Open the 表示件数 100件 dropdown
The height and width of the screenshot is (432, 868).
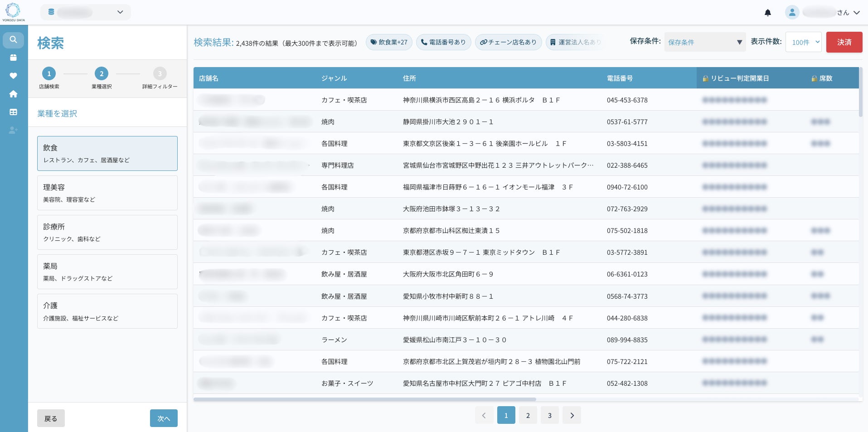(x=803, y=42)
